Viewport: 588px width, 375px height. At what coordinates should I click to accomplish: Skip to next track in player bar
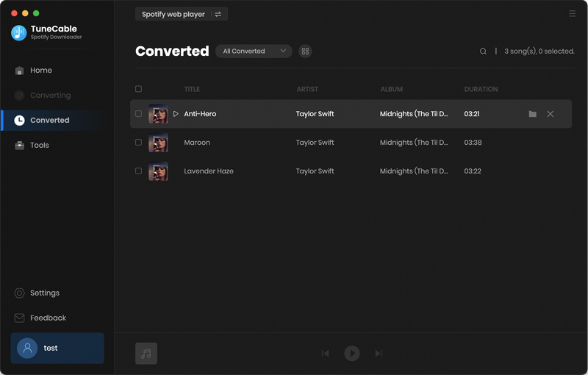[379, 353]
